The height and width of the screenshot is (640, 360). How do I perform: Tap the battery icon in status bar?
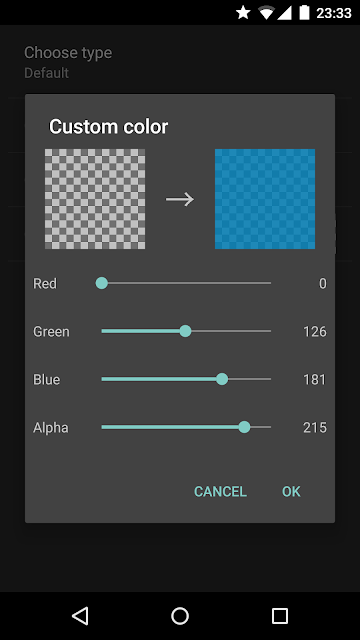[304, 13]
